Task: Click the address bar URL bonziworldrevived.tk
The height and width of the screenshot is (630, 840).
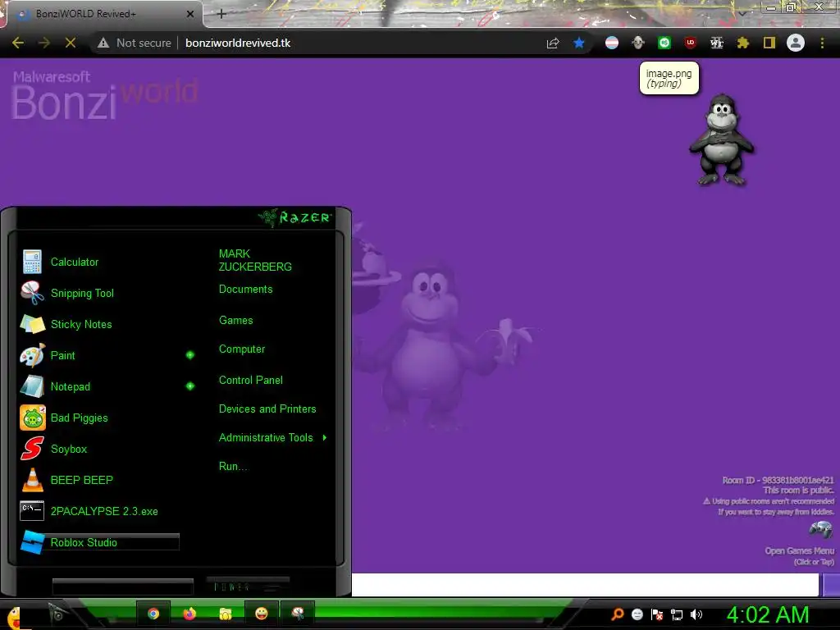Action: [x=238, y=43]
